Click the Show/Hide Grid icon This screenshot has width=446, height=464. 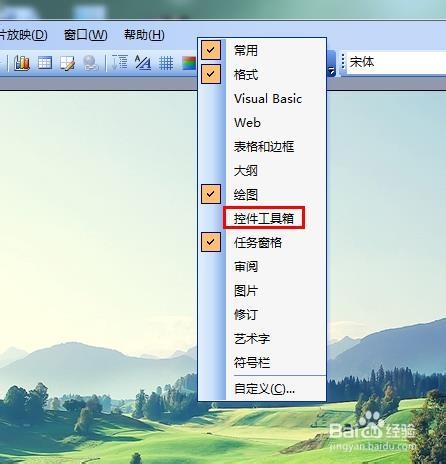click(x=166, y=63)
